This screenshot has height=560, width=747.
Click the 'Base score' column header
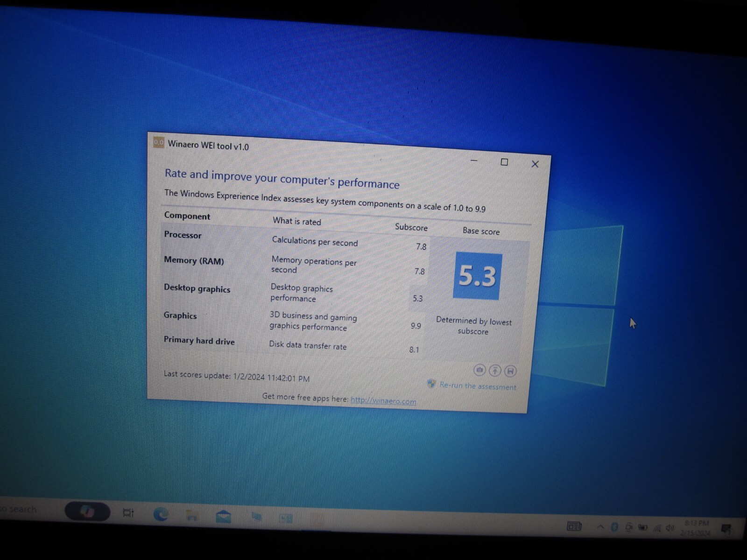pyautogui.click(x=481, y=231)
